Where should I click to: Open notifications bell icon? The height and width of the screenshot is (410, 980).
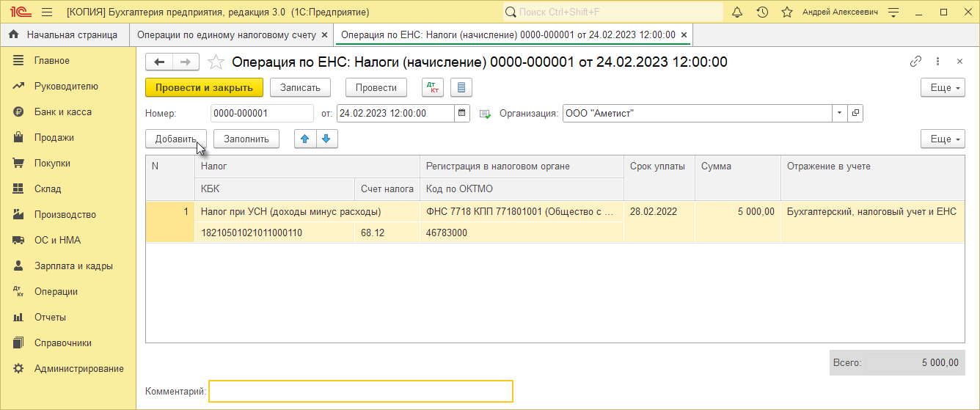[737, 12]
